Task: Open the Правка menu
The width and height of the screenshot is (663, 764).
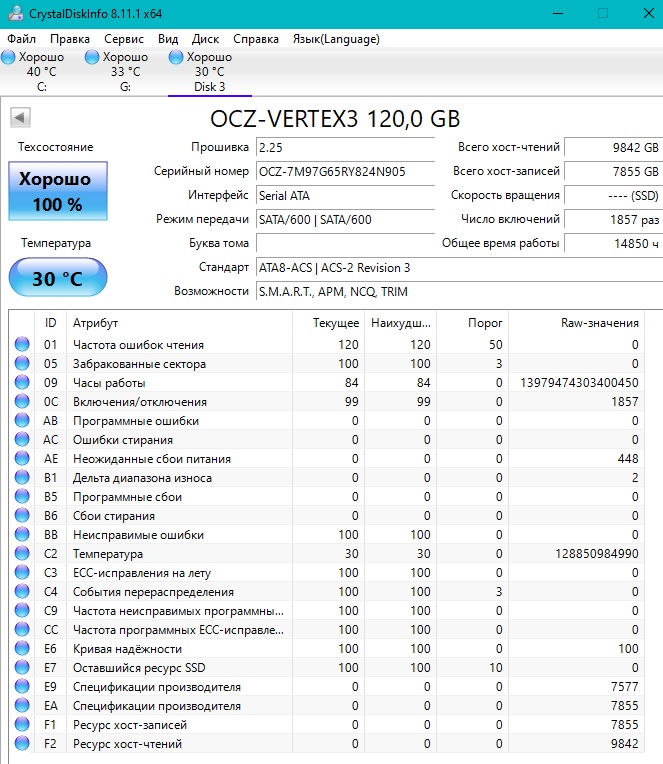Action: [x=70, y=39]
